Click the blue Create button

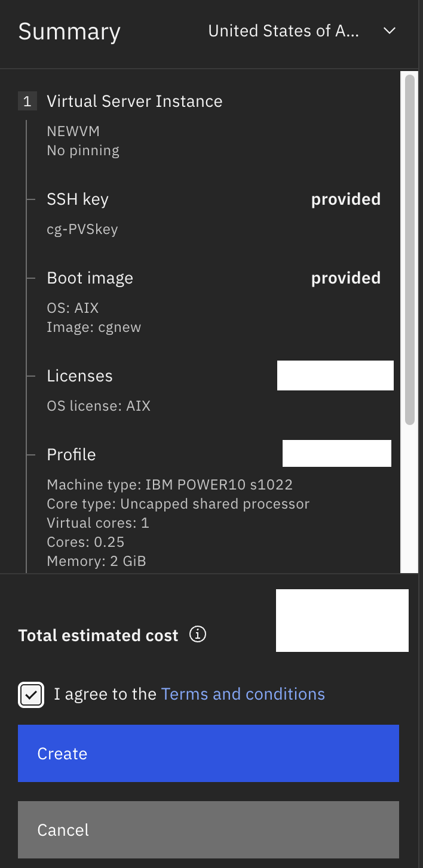click(x=209, y=753)
